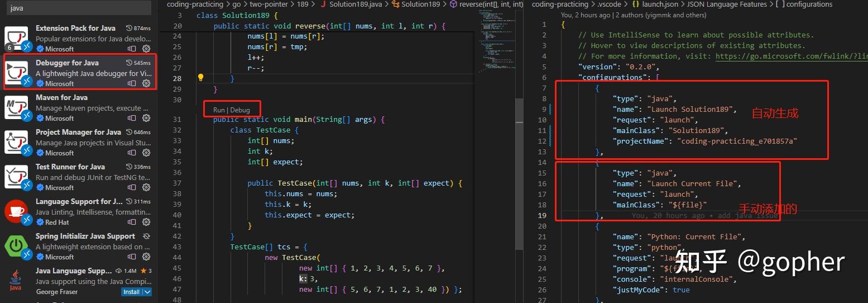The image size is (868, 303).
Task: Click the Test Runner for Java icon
Action: point(16,177)
